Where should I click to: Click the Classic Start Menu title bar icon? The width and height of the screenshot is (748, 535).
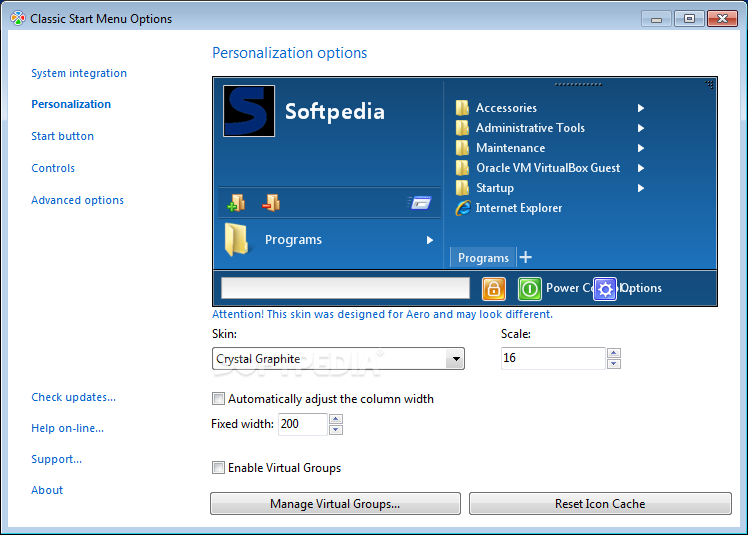(x=18, y=19)
